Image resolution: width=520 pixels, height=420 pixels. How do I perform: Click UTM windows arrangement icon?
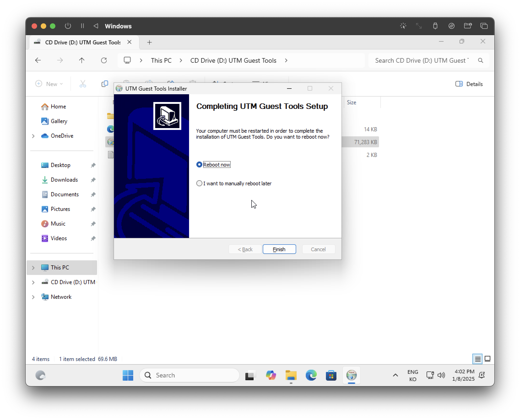pos(484,26)
